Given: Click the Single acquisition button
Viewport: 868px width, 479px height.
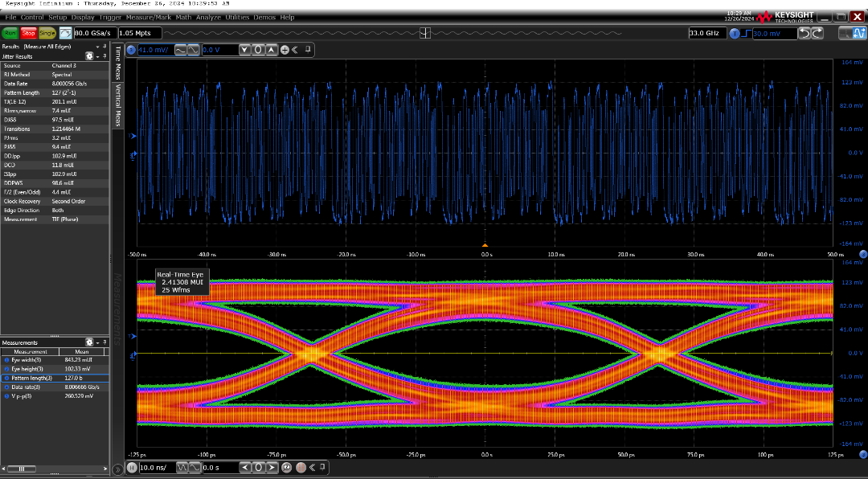Looking at the screenshot, I should coord(47,33).
